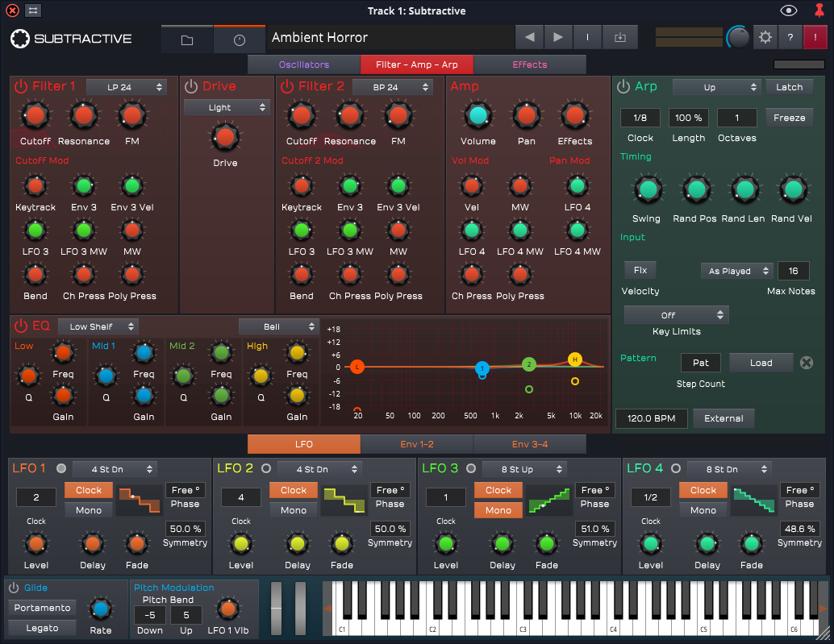This screenshot has height=644, width=834.
Task: Click the routing icon in title bar
Action: 33,10
